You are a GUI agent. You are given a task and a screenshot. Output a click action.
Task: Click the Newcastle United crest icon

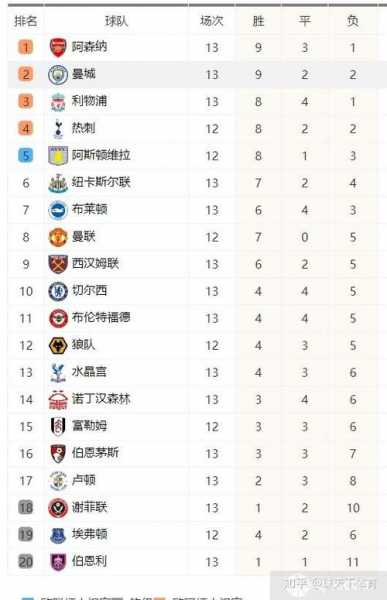click(x=58, y=183)
